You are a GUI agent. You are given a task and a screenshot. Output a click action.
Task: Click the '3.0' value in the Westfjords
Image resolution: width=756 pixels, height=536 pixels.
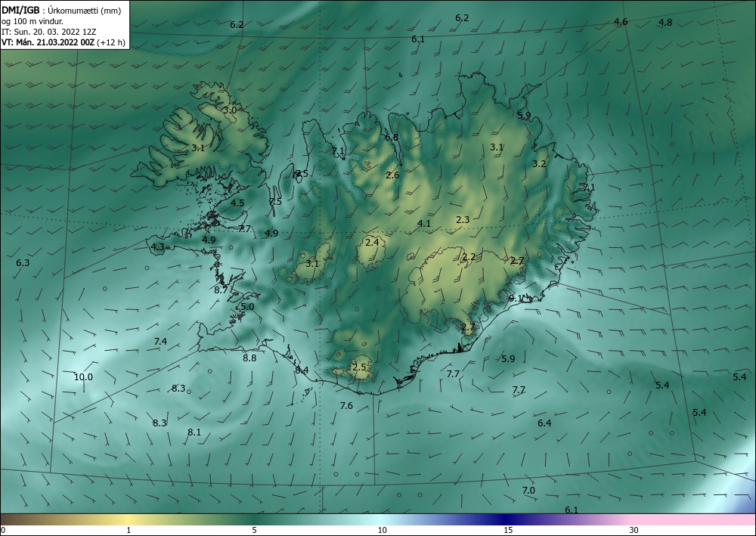pyautogui.click(x=230, y=110)
